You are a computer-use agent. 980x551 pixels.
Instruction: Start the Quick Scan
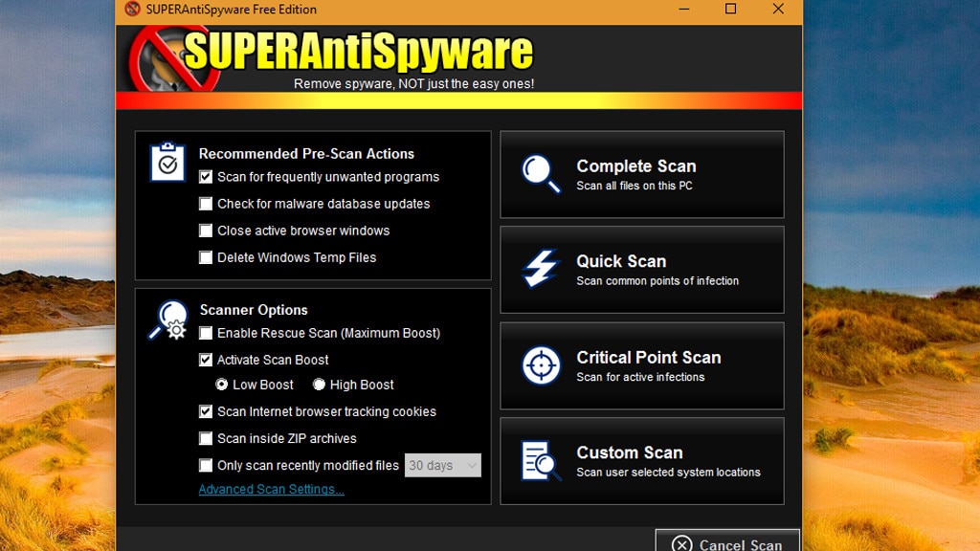click(642, 270)
